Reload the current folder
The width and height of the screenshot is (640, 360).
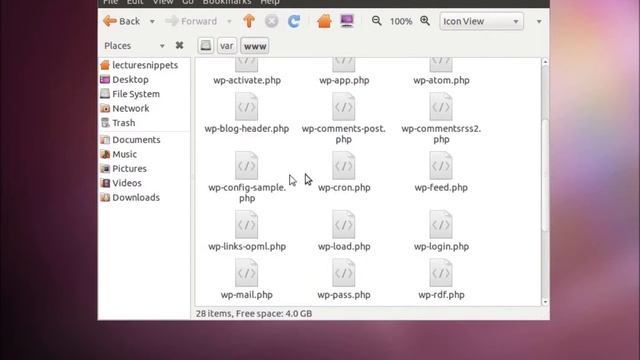(x=294, y=21)
